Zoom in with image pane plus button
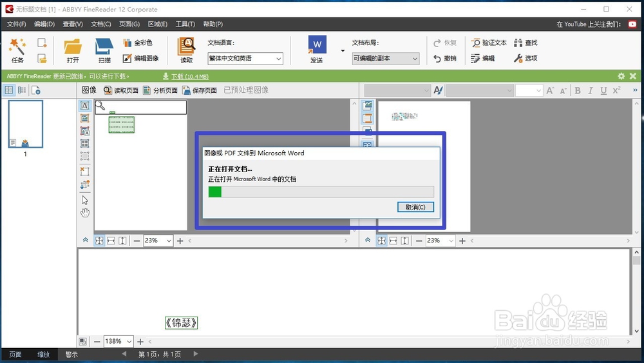Image resolution: width=644 pixels, height=363 pixels. pyautogui.click(x=180, y=241)
